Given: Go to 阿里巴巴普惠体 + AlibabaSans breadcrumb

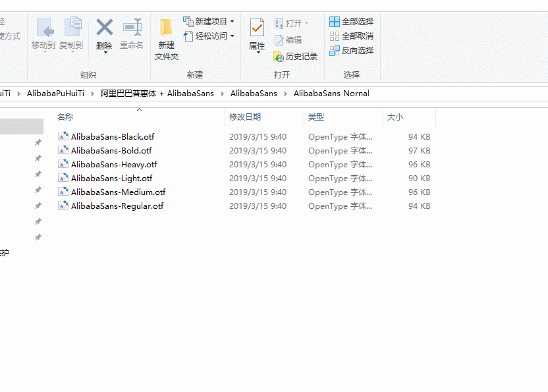Looking at the screenshot, I should click(x=157, y=94).
